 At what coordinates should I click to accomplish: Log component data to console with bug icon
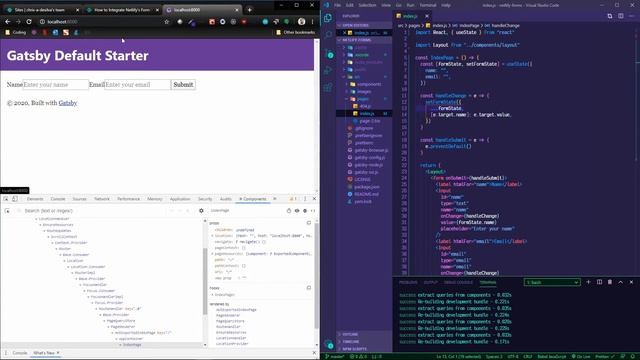[x=305, y=211]
